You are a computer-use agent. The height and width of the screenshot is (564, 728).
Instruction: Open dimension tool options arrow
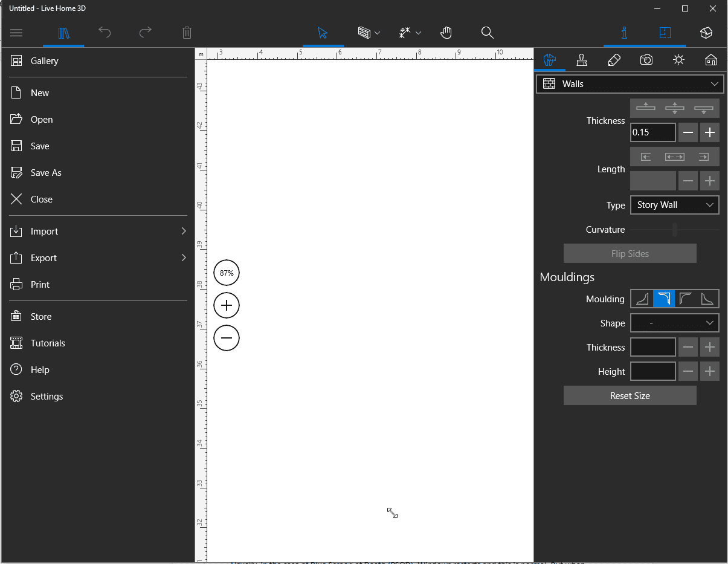tap(418, 33)
